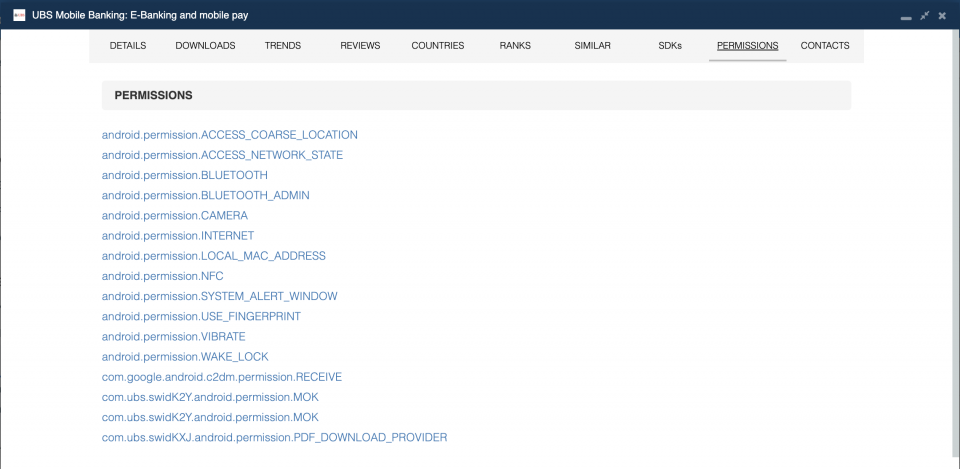The height and width of the screenshot is (469, 960).
Task: Open the SDKs tab
Action: (x=670, y=45)
